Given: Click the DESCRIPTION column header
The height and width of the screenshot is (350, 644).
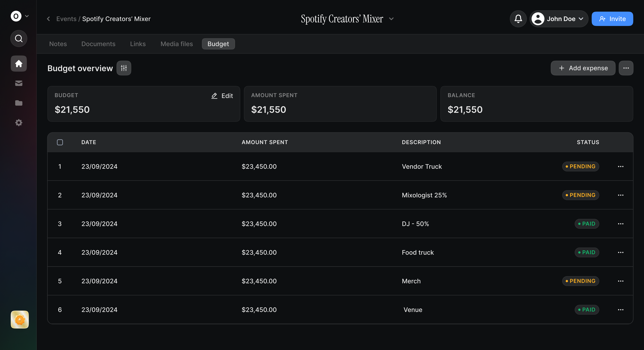Looking at the screenshot, I should coord(421,142).
